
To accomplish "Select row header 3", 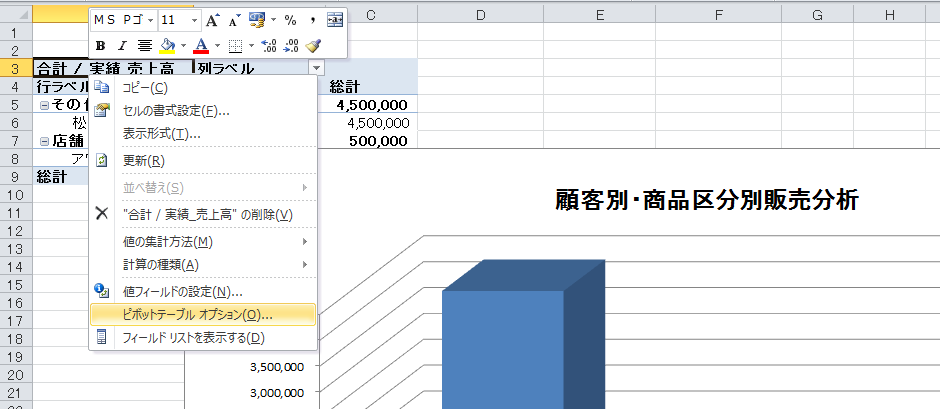I will [x=16, y=67].
